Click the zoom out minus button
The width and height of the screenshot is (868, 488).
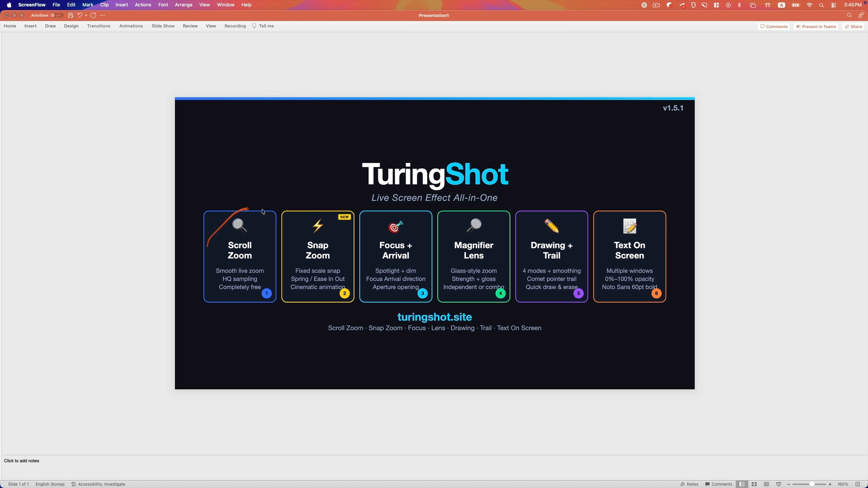[x=788, y=484]
